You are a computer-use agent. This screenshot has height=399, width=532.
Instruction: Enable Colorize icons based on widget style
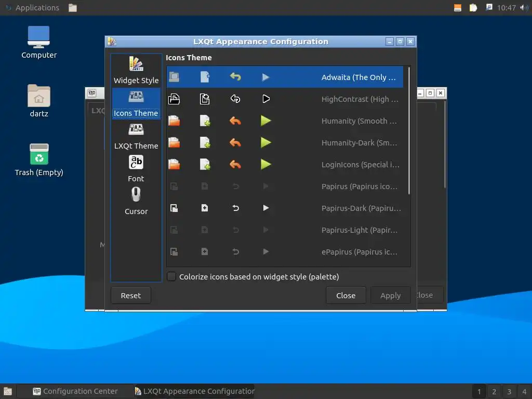171,276
